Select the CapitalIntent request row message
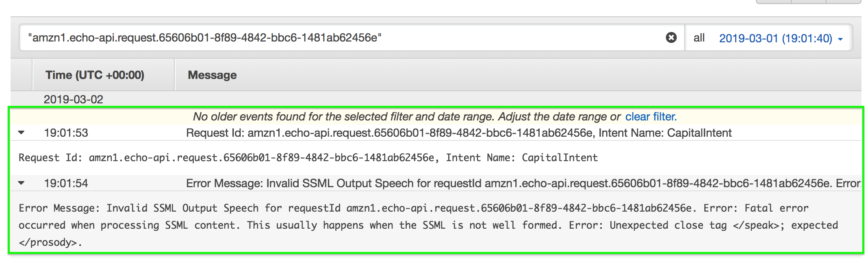The width and height of the screenshot is (868, 258). click(x=458, y=133)
